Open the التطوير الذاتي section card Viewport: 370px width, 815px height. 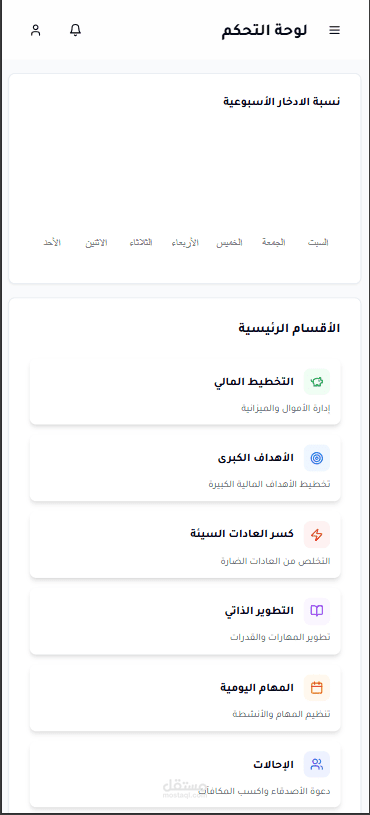185,621
